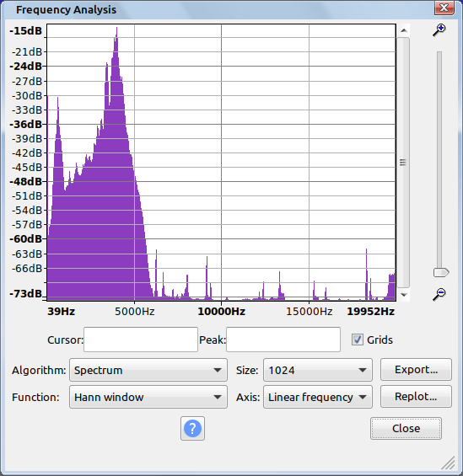Screen dimensions: 463x476
Task: Click the Export... button
Action: pyautogui.click(x=416, y=370)
